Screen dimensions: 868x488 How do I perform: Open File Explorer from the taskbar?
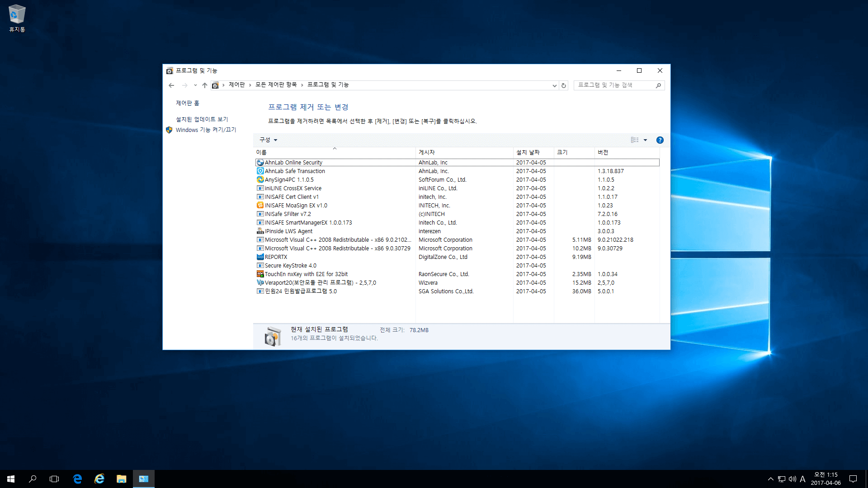(x=121, y=479)
